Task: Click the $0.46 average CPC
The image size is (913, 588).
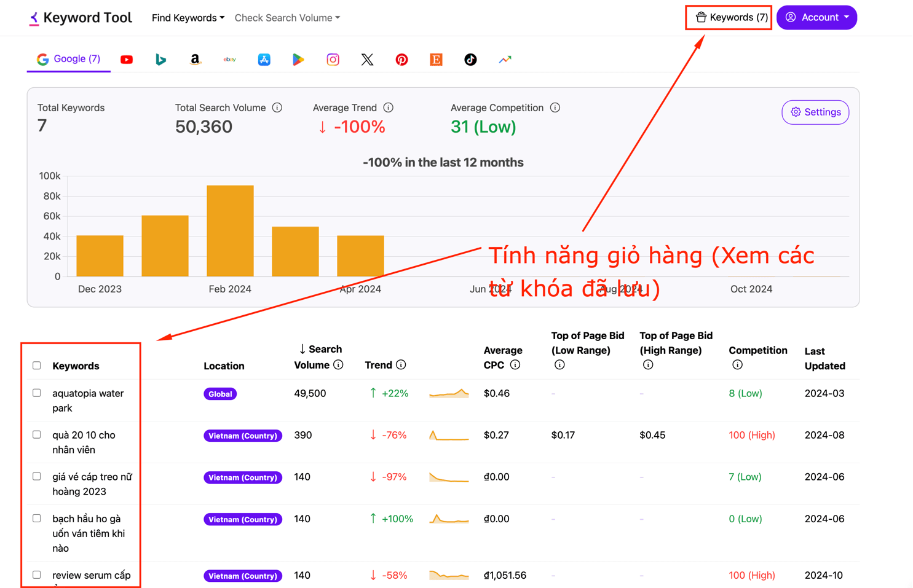Action: 497,393
